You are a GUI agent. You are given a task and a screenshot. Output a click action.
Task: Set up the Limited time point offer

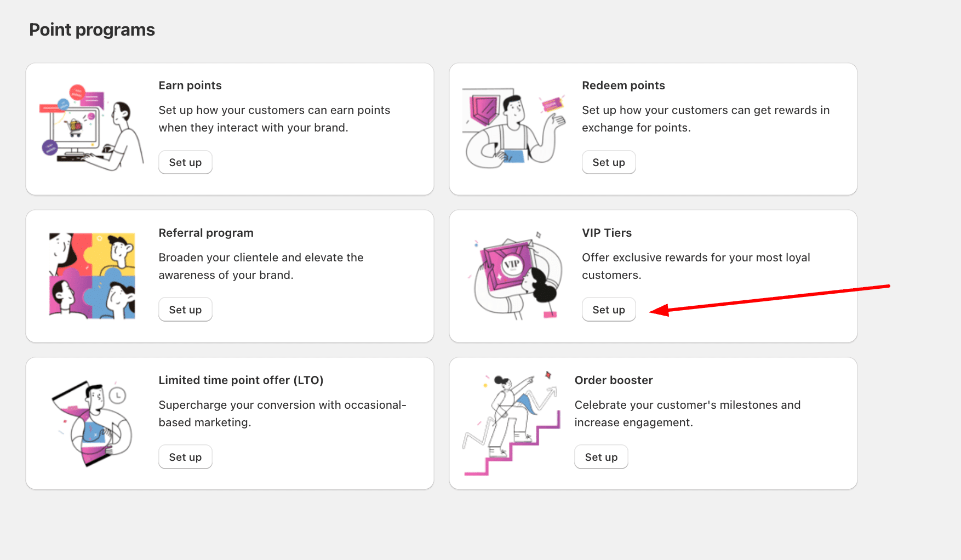(185, 457)
